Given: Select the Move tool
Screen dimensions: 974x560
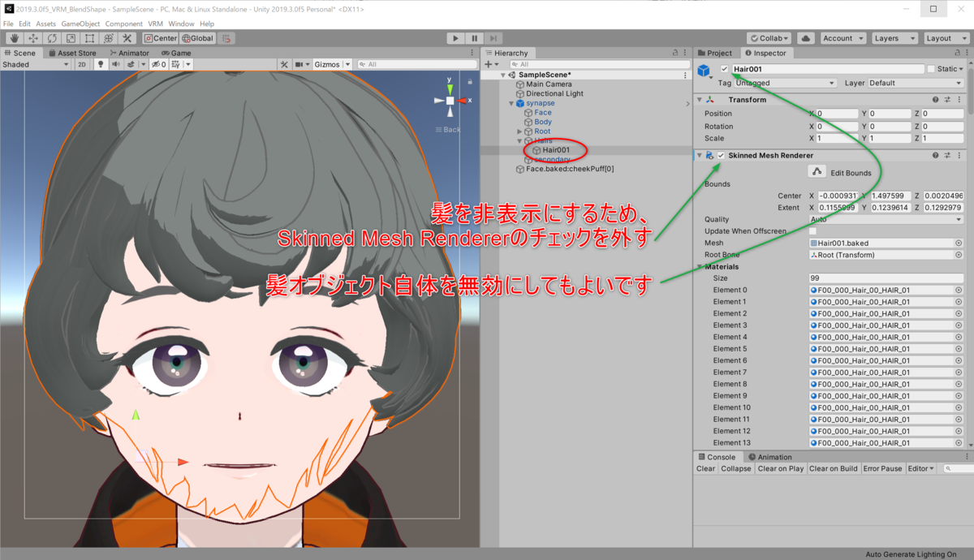Looking at the screenshot, I should [33, 38].
